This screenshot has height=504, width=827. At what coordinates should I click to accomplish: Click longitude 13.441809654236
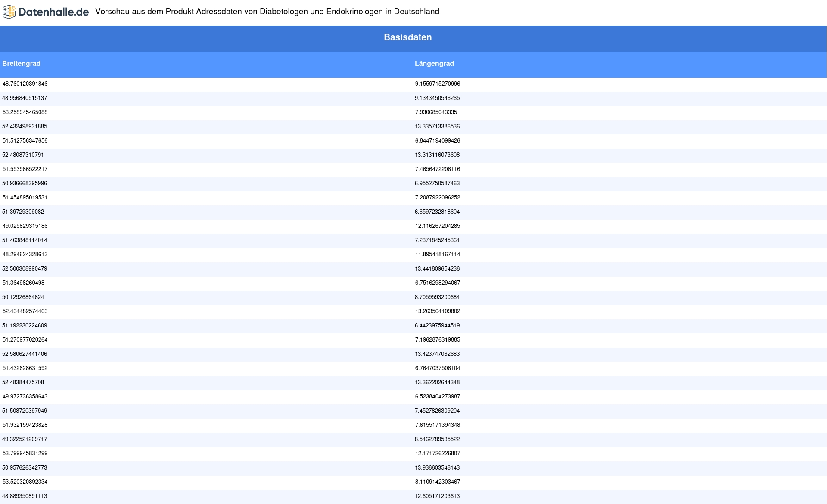pyautogui.click(x=437, y=269)
